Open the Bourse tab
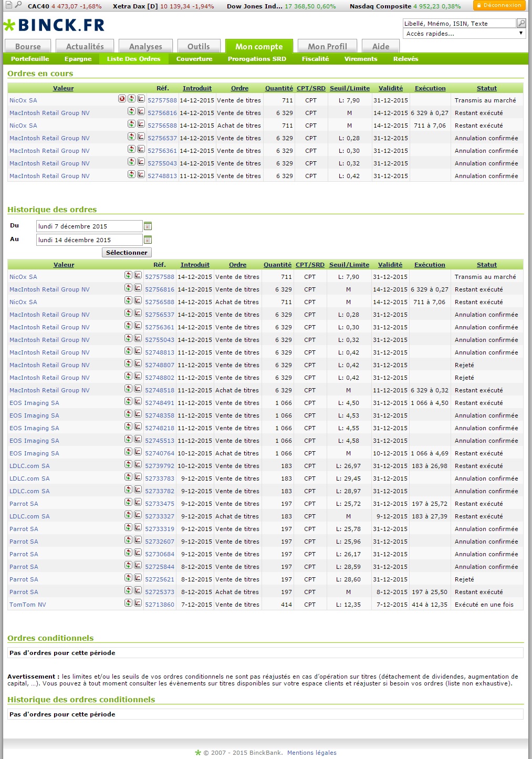 coord(28,47)
